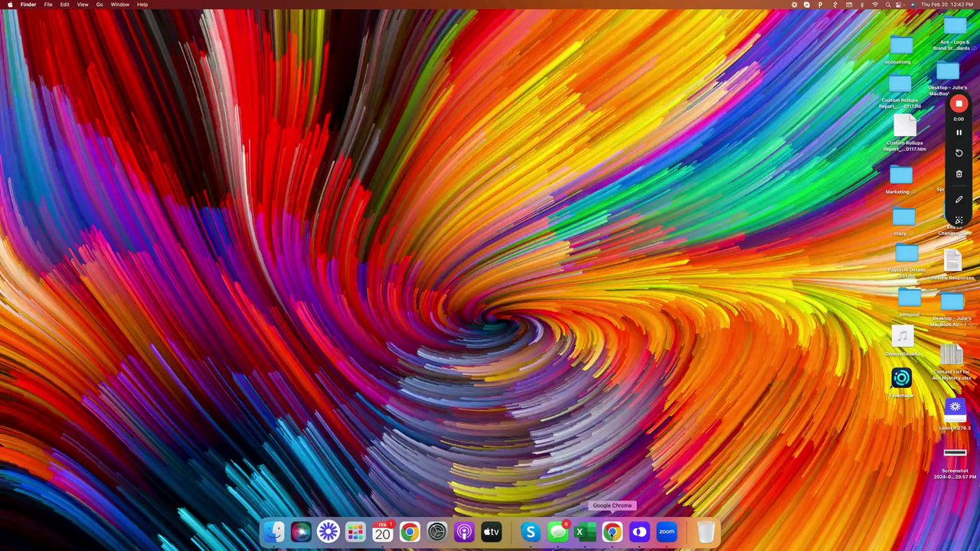The width and height of the screenshot is (980, 551).
Task: Open Messages with 6 unread badge
Action: [558, 531]
